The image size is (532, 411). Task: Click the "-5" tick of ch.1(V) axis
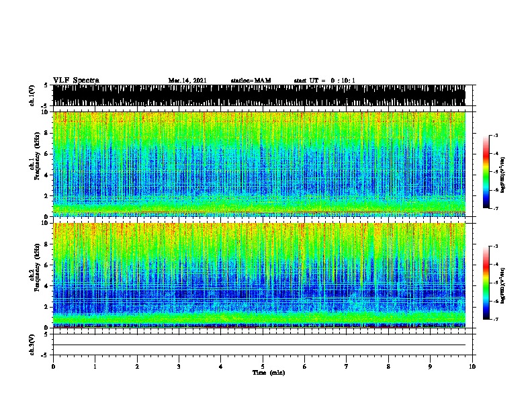45,106
